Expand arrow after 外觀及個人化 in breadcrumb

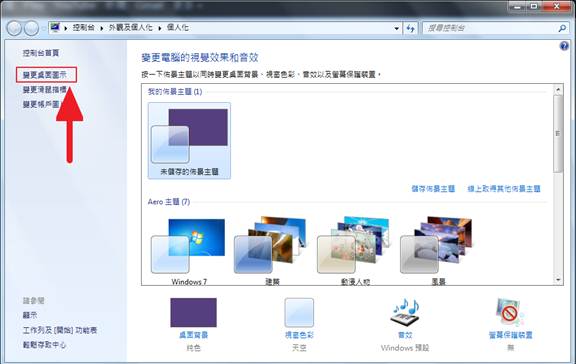click(160, 28)
